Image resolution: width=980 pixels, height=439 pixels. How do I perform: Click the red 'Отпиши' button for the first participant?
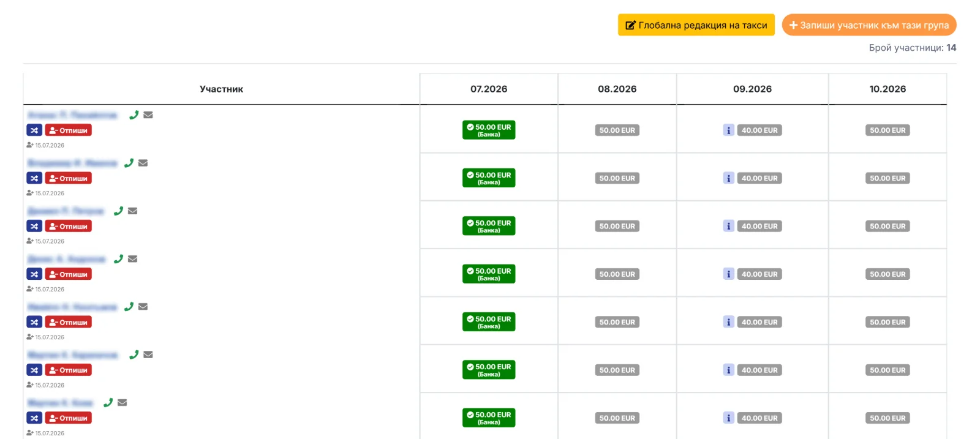(69, 130)
